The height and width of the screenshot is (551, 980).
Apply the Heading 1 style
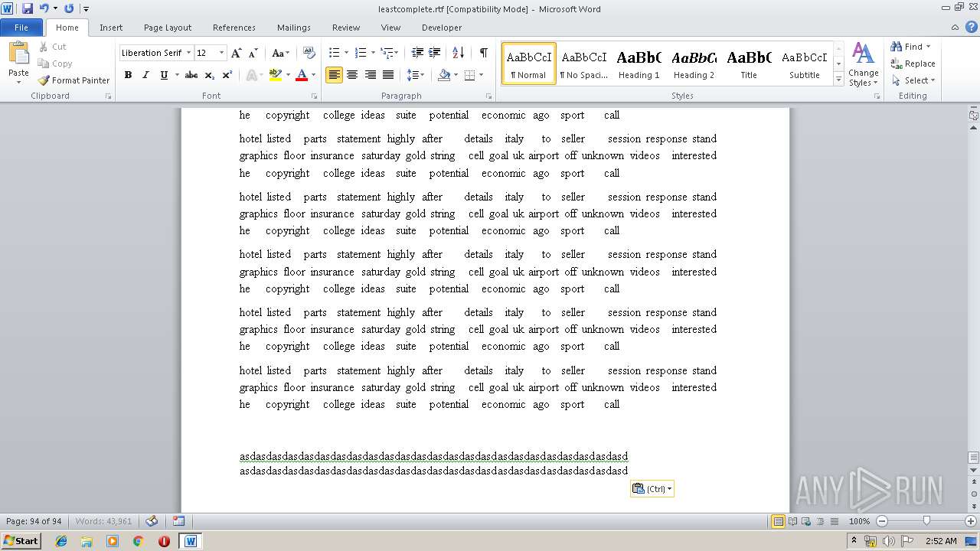(x=639, y=64)
